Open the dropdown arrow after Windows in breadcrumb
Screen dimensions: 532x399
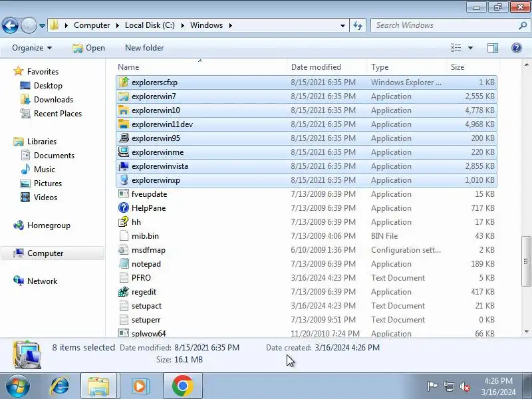tap(230, 25)
